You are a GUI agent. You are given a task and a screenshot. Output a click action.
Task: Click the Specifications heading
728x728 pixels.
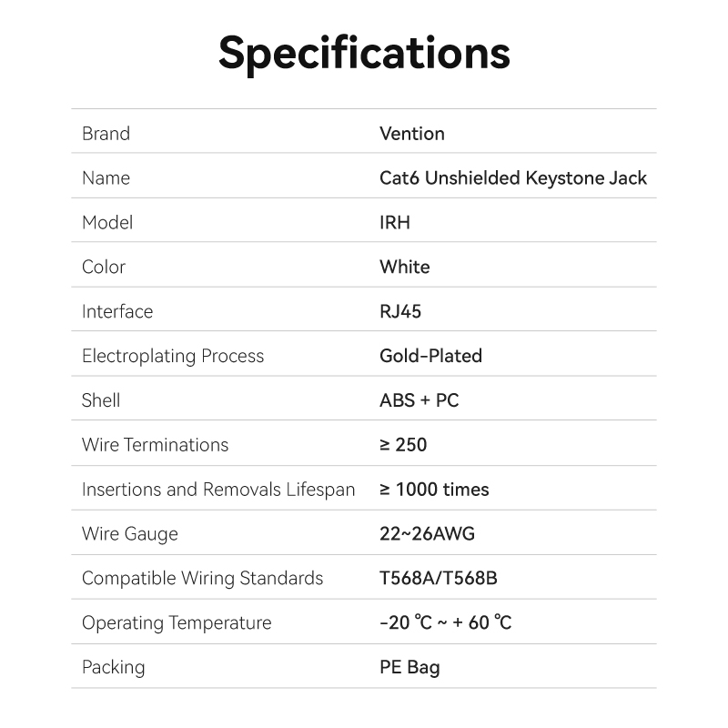tap(364, 53)
